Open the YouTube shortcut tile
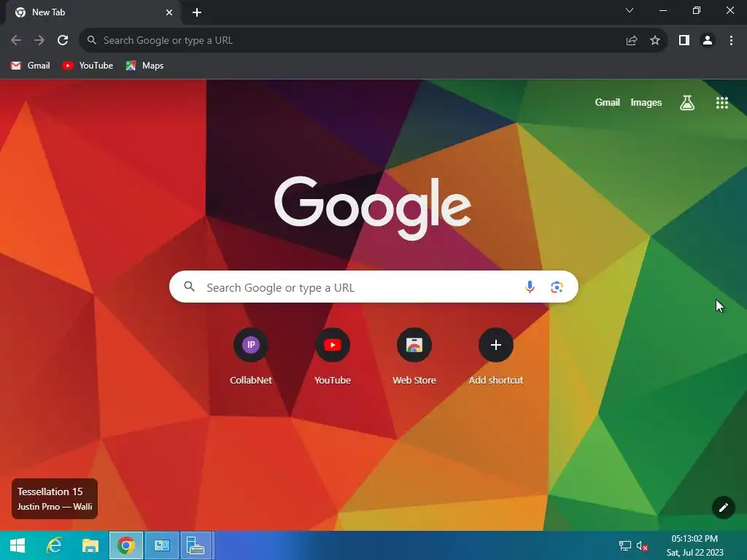747x560 pixels. [333, 356]
